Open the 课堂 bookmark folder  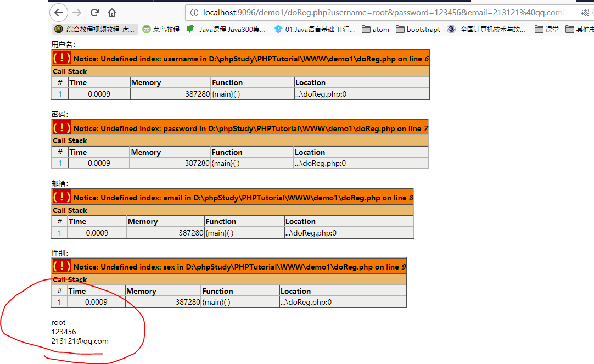click(x=547, y=29)
